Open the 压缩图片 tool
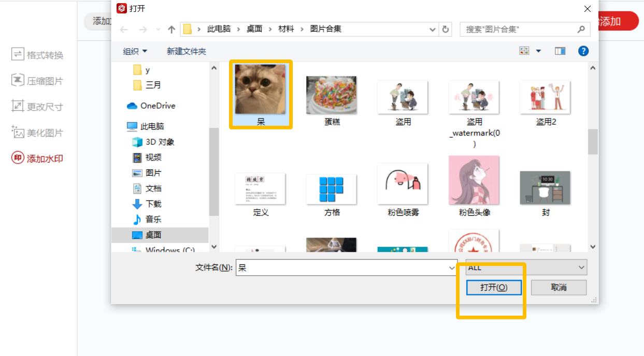 37,81
